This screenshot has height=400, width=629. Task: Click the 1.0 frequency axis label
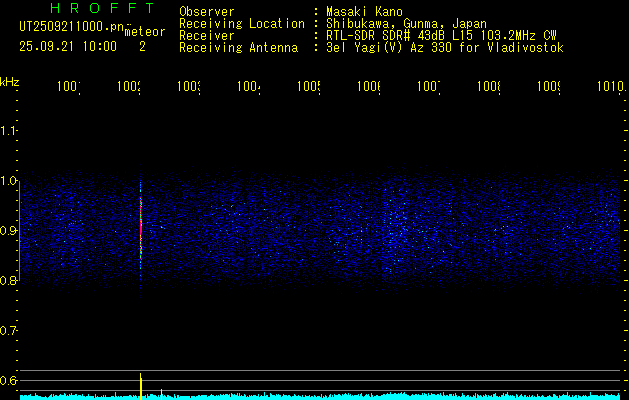pyautogui.click(x=9, y=181)
